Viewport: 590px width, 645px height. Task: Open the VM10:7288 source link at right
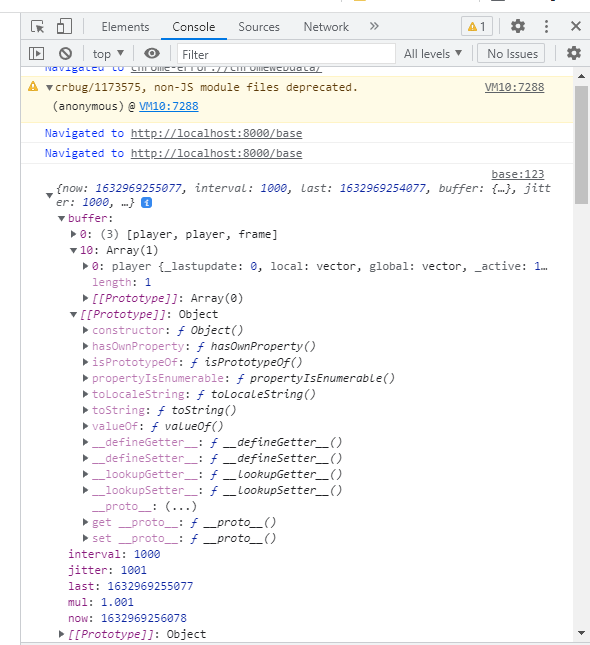tap(514, 87)
